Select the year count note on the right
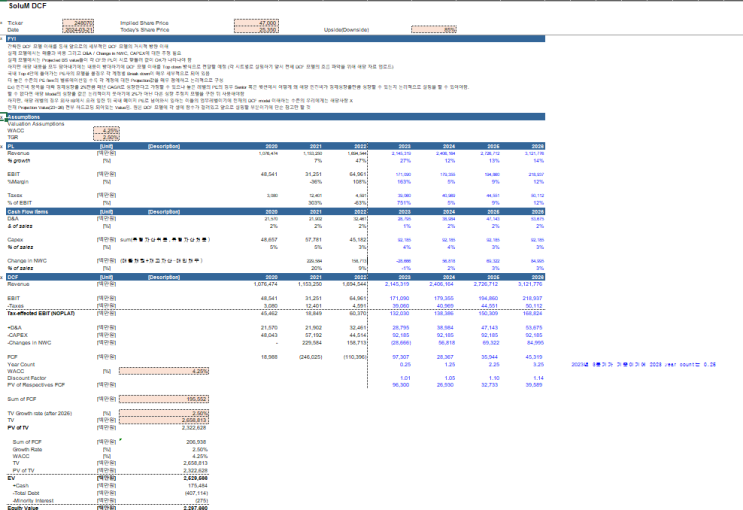The height and width of the screenshot is (510, 743). click(x=643, y=364)
